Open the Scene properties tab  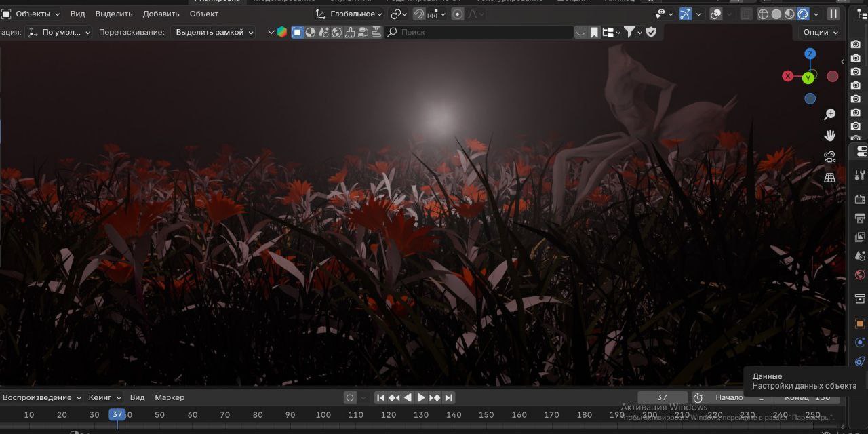point(860,256)
